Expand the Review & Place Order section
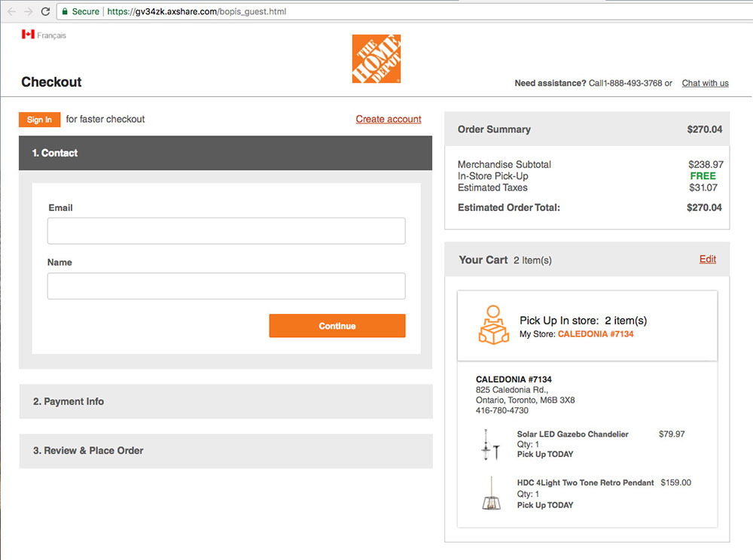 [x=226, y=451]
